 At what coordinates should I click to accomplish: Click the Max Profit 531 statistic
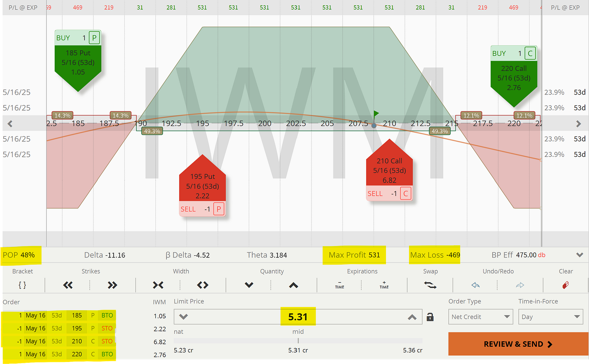354,255
